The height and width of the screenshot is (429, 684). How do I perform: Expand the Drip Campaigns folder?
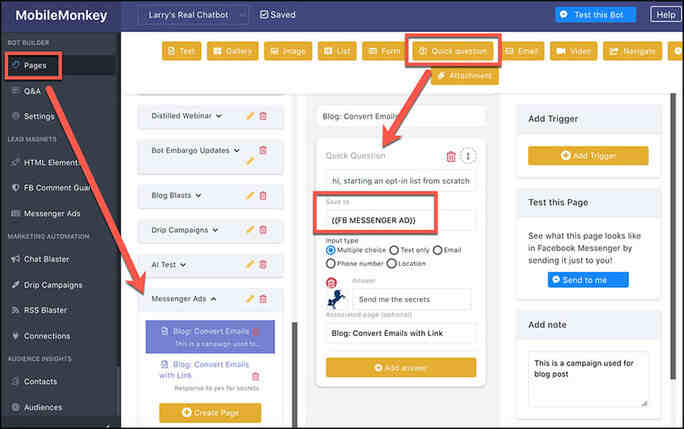tap(215, 230)
